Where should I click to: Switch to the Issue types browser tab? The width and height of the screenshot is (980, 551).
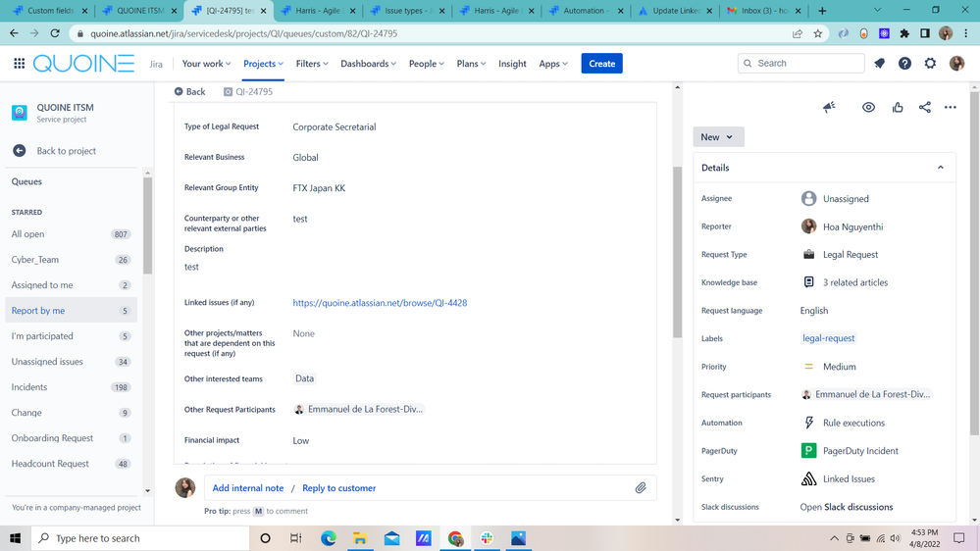pyautogui.click(x=407, y=11)
